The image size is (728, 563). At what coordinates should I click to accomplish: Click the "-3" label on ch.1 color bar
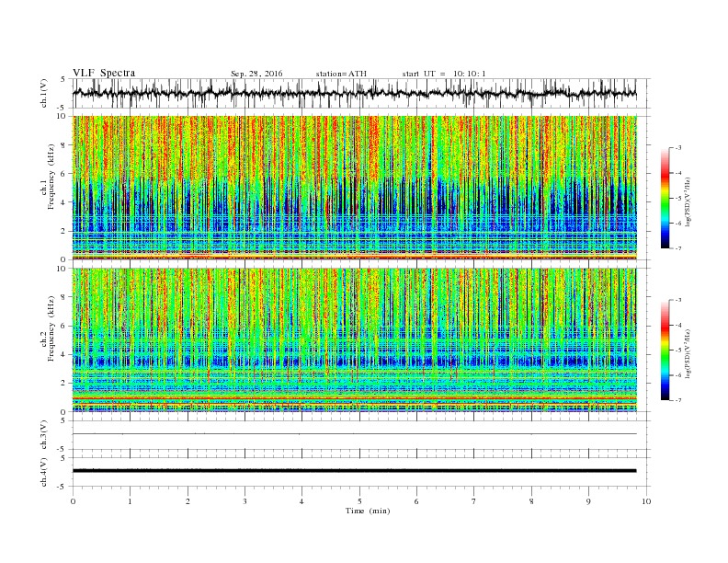click(x=678, y=148)
